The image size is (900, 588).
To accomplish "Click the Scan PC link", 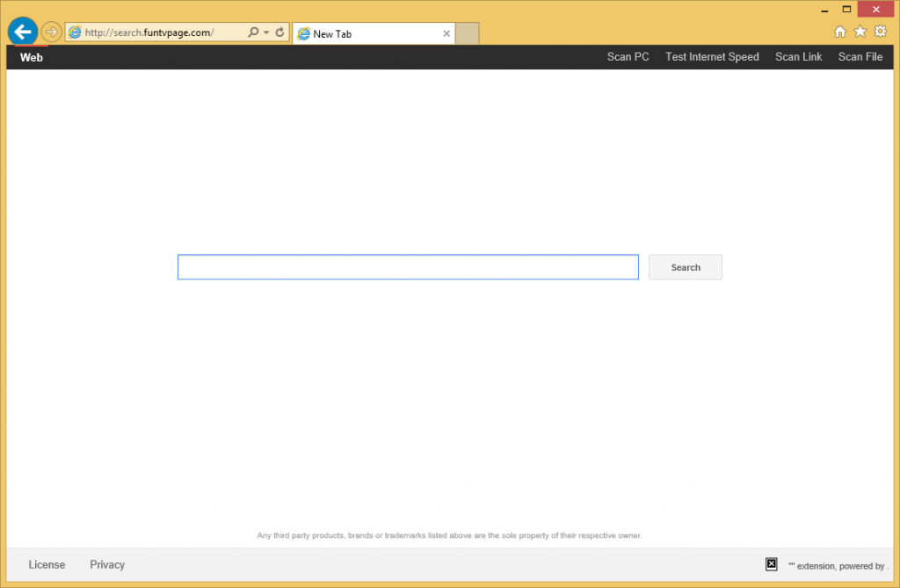I will click(628, 57).
